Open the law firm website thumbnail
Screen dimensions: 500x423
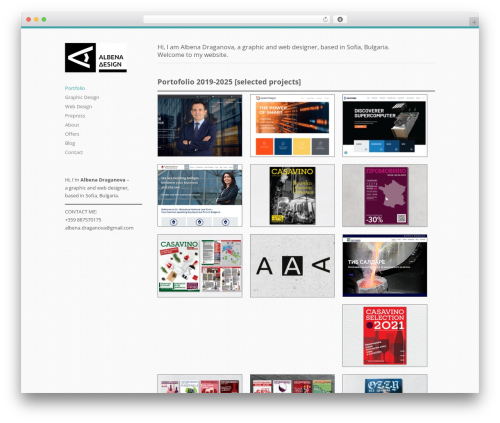[200, 195]
